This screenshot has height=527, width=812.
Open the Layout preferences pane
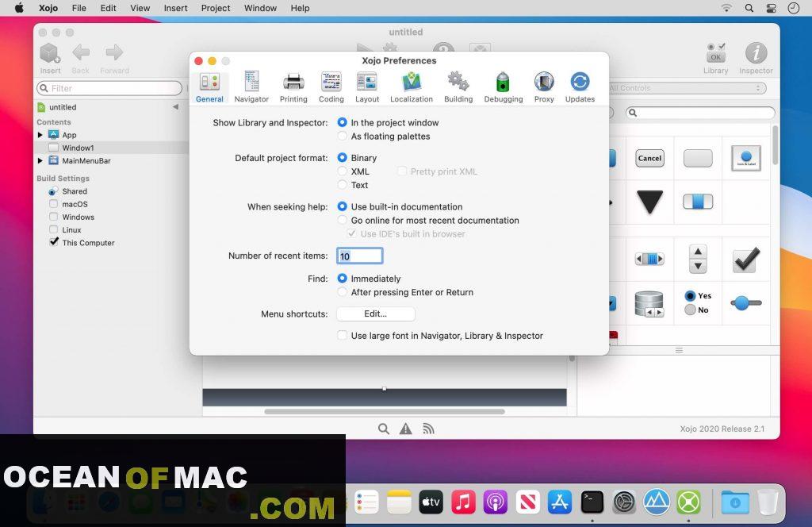coord(367,87)
